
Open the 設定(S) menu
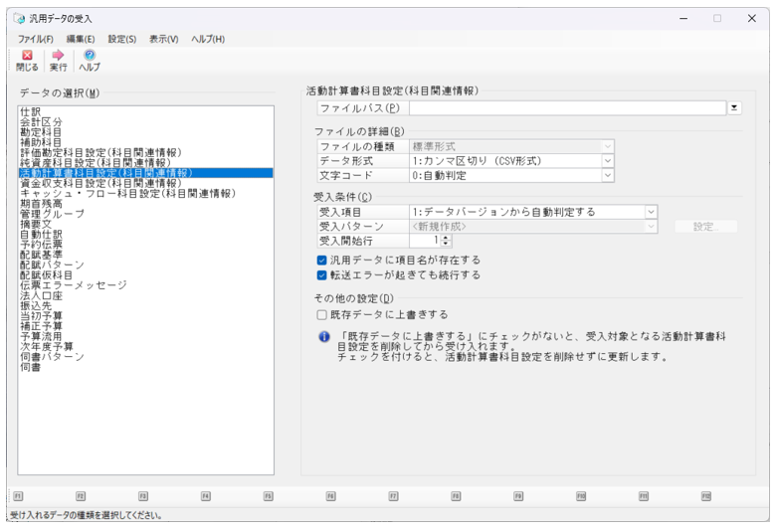click(122, 39)
